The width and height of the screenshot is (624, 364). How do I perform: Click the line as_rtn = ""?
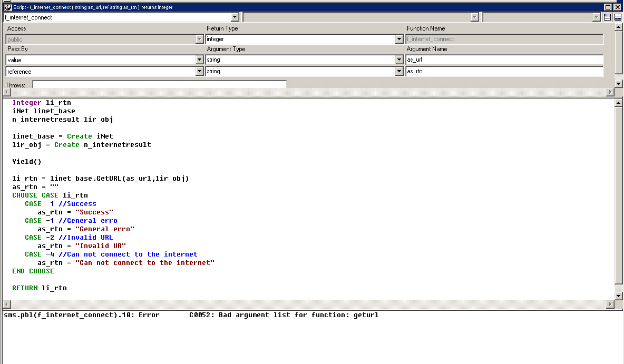pos(35,187)
